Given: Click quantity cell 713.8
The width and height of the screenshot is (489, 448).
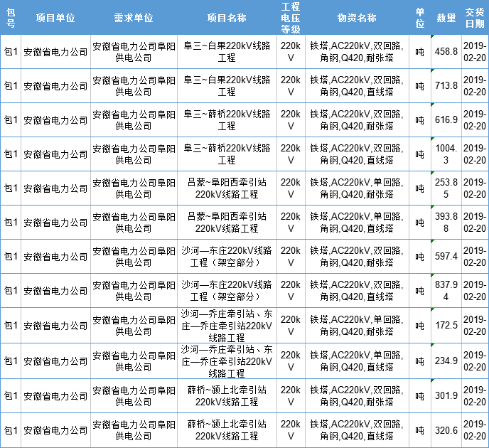Looking at the screenshot, I should (x=446, y=85).
